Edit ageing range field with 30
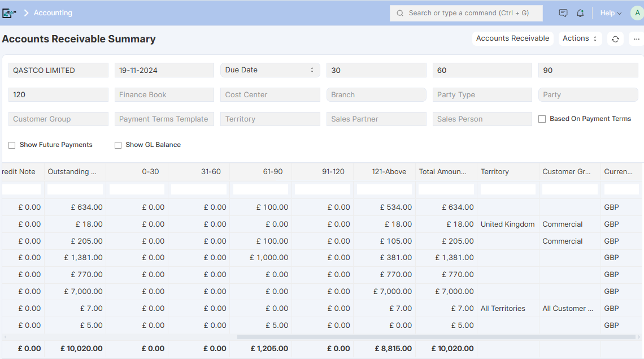Viewport: 644px width, 359px height. coord(376,70)
